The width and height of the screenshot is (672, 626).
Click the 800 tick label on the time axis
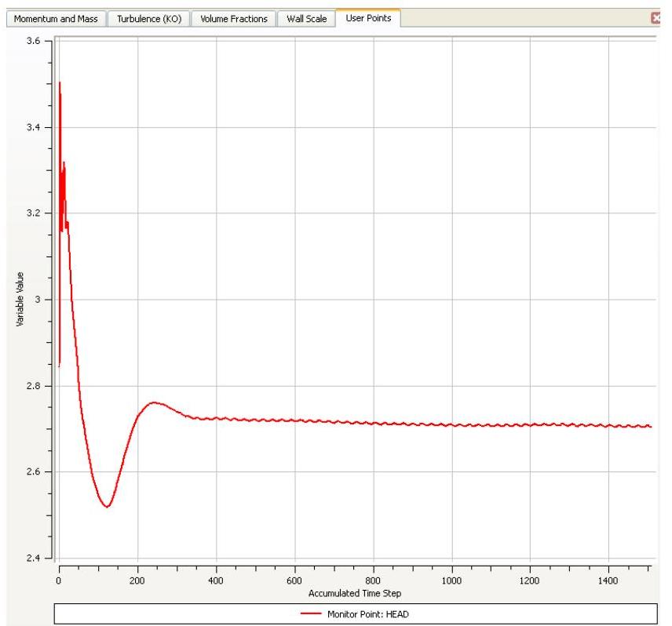(x=373, y=581)
